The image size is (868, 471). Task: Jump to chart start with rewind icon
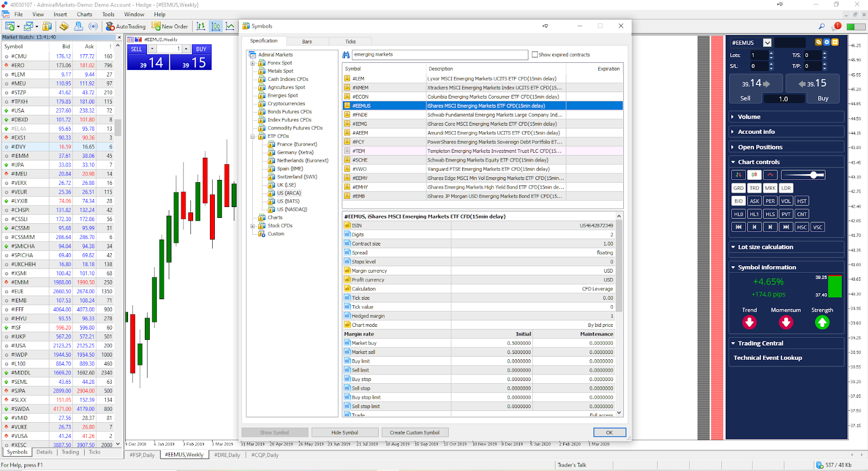tap(738, 227)
